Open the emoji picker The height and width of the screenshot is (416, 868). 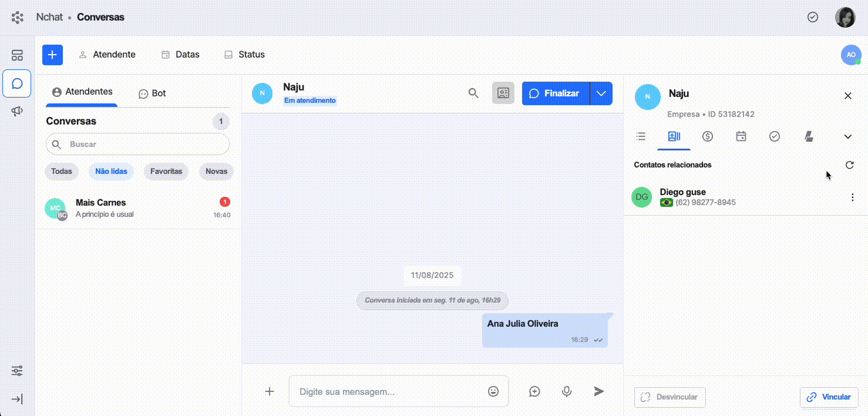(x=493, y=391)
